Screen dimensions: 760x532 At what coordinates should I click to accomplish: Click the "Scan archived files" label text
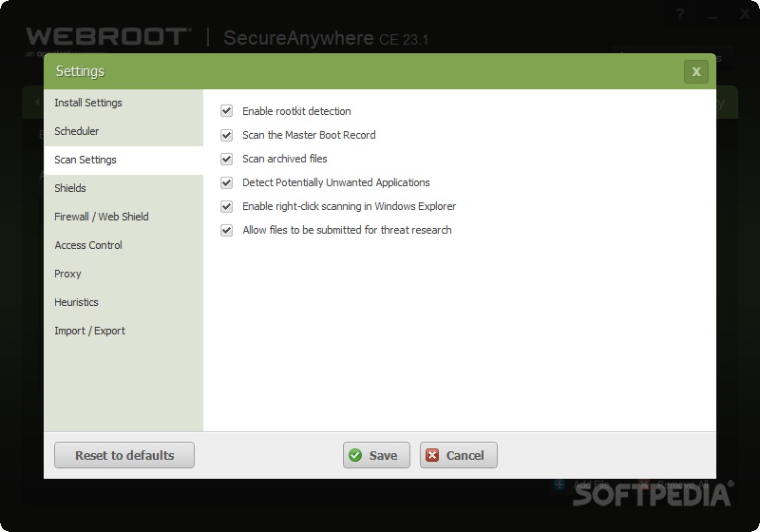click(x=284, y=159)
